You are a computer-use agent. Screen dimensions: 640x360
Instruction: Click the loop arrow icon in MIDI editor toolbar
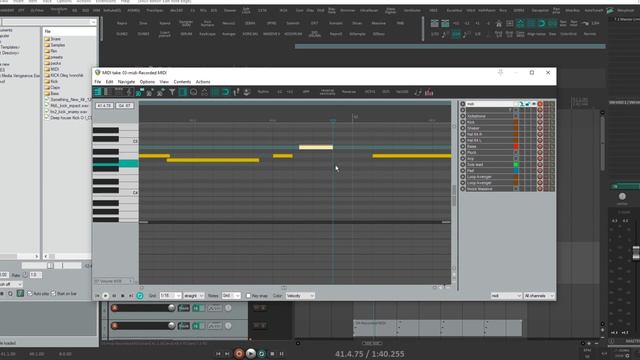(225, 92)
